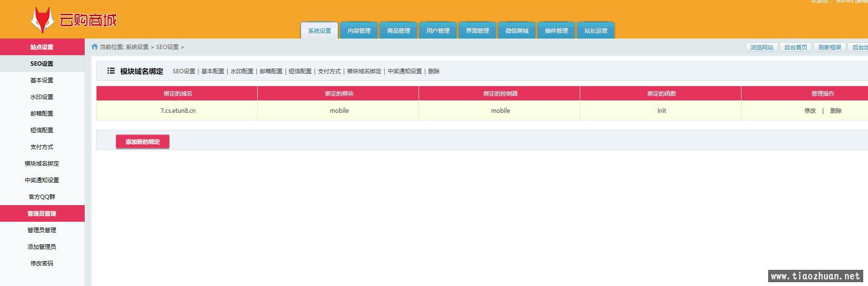
Task: Click 修改 for domain 7.cs.etun8.cn
Action: pyautogui.click(x=810, y=110)
